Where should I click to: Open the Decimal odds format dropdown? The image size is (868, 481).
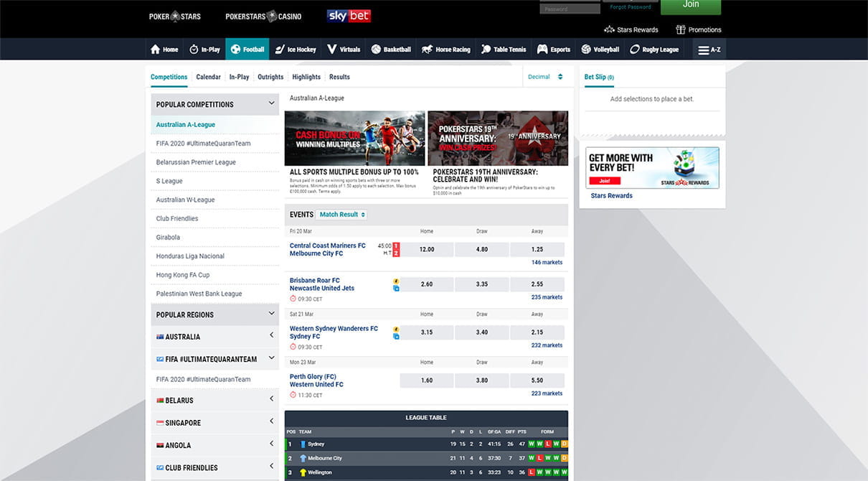point(545,77)
